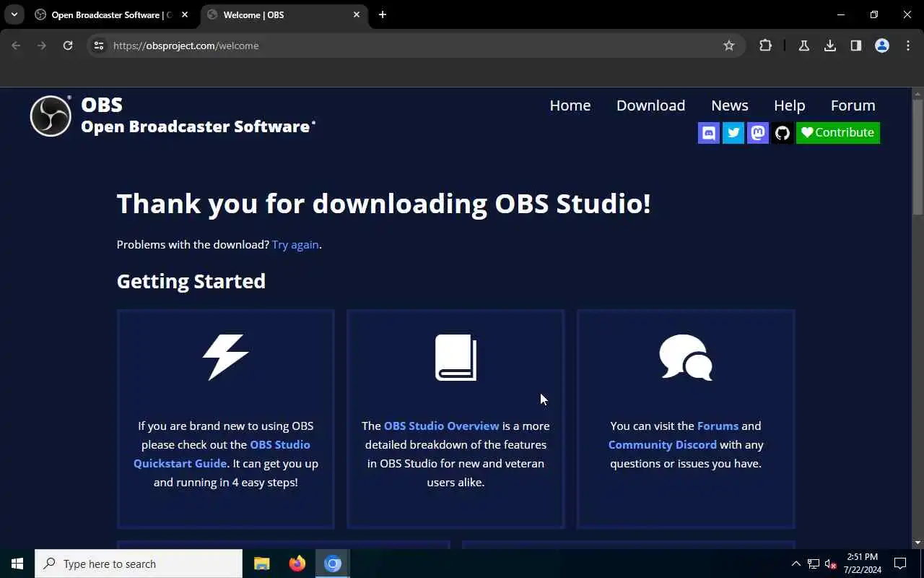Reload the current page

pyautogui.click(x=68, y=46)
